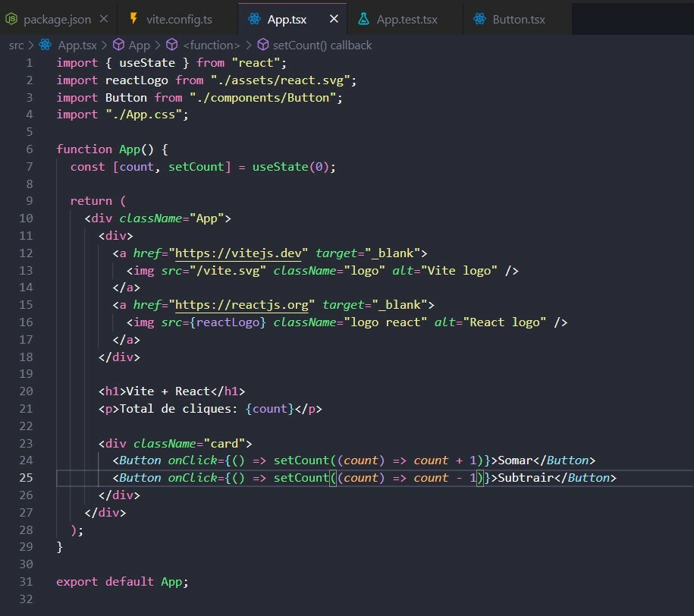Click the Node.js icon on package.json tab
Screen dimensions: 694x616
point(11,19)
